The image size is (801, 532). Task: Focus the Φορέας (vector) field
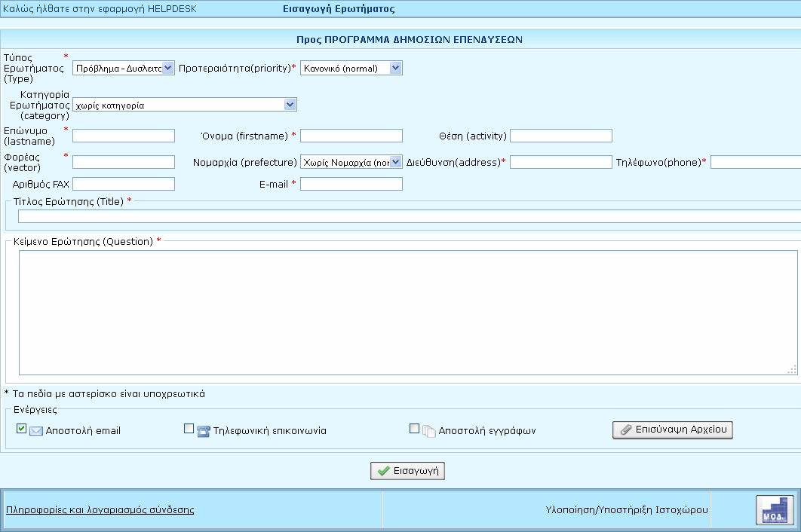click(124, 162)
